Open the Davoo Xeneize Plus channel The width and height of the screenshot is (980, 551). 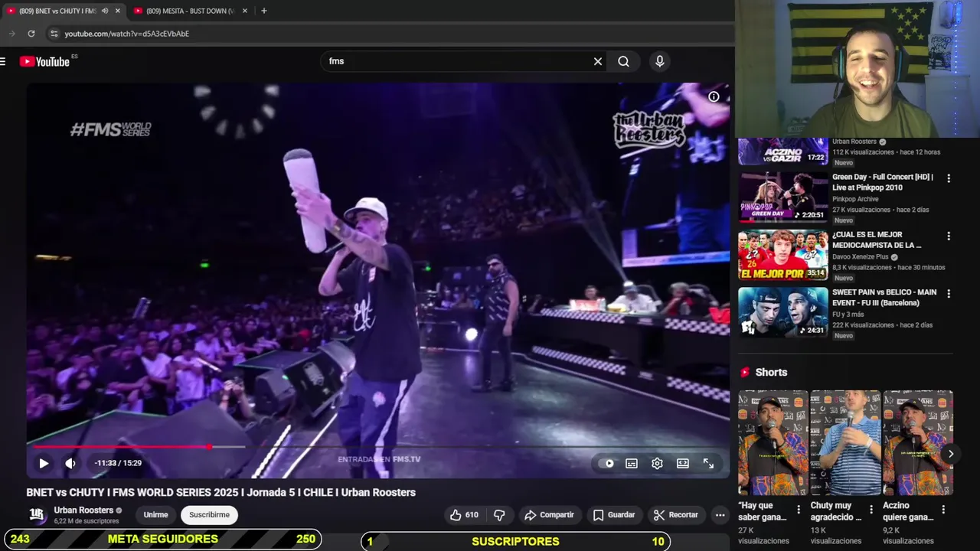point(860,257)
